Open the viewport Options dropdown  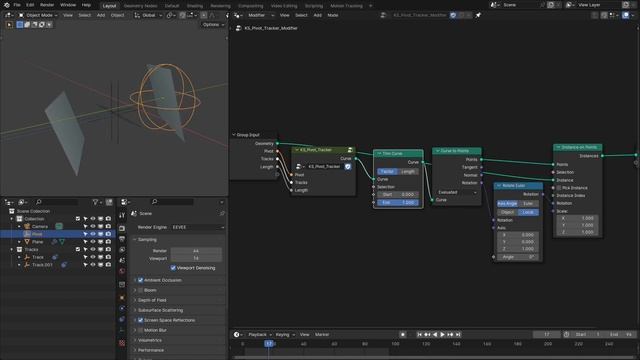213,24
